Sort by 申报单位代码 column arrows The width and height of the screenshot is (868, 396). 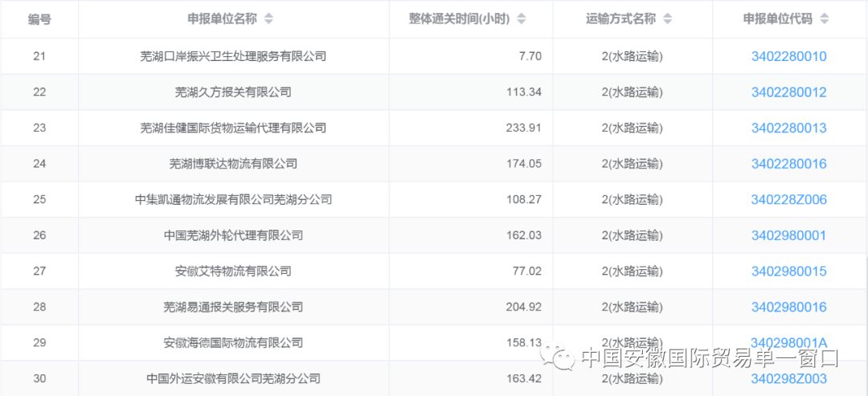[x=825, y=18]
